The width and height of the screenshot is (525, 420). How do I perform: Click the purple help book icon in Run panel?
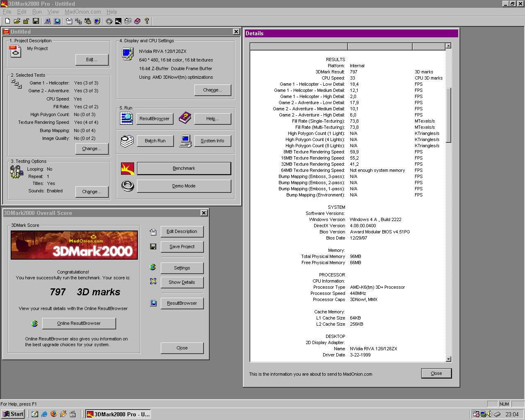185,118
